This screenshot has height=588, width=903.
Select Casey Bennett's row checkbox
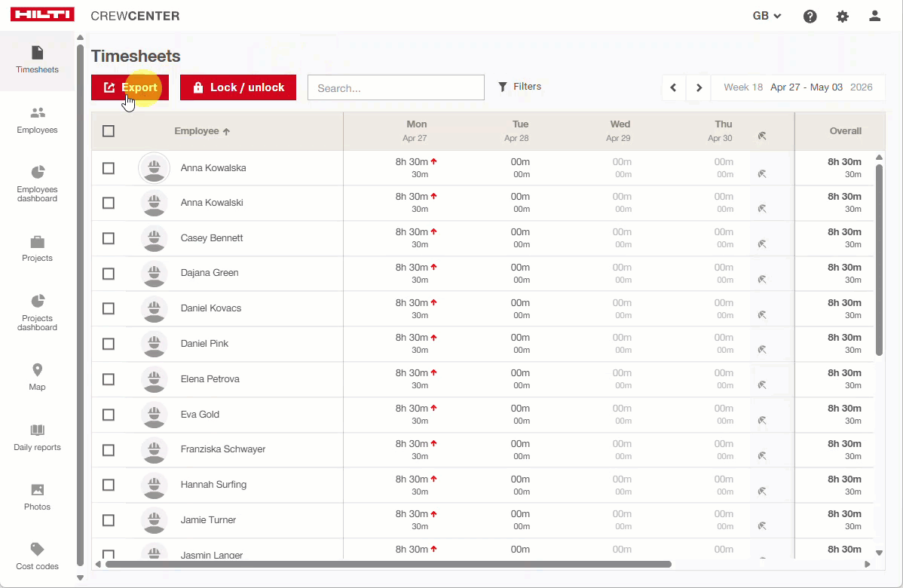click(x=109, y=238)
